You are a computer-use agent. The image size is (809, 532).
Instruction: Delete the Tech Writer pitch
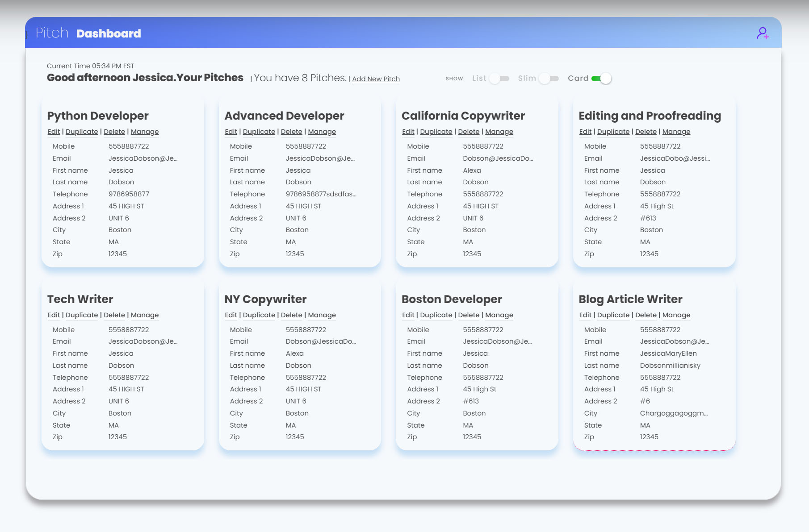click(x=114, y=315)
